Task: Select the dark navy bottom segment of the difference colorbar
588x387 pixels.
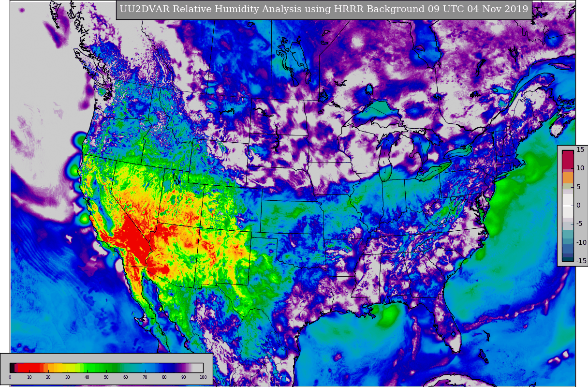Action: click(568, 259)
